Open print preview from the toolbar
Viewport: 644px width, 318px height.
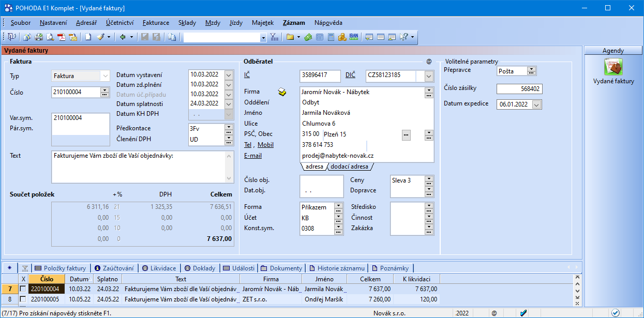pos(50,37)
